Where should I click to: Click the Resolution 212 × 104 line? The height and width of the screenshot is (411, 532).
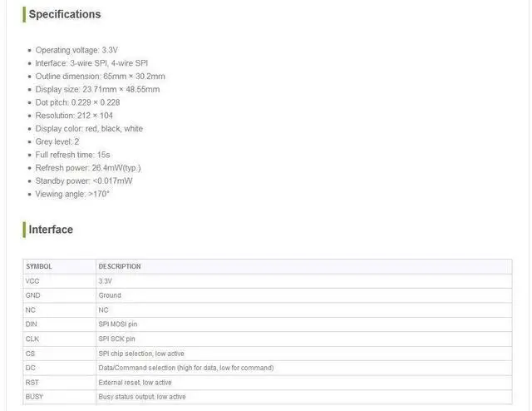click(x=74, y=116)
